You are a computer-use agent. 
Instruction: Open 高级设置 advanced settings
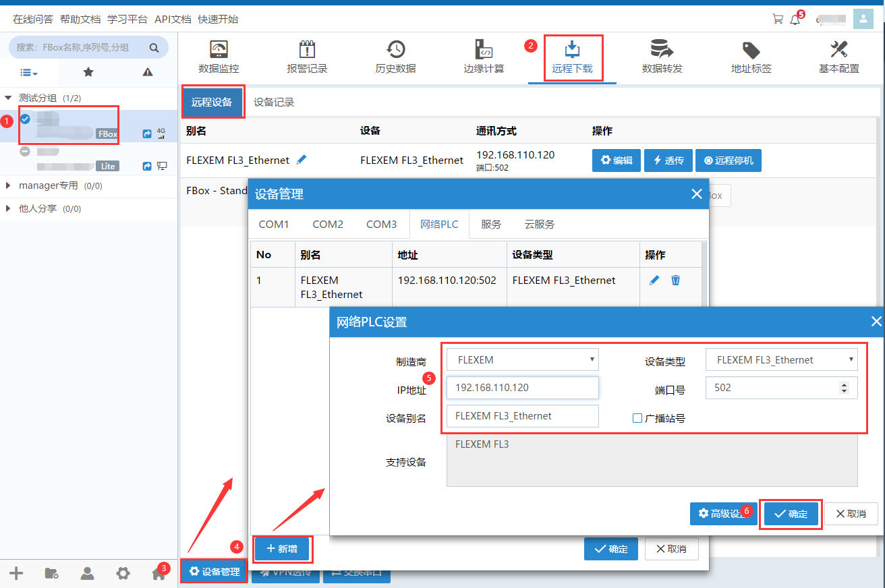pos(723,514)
